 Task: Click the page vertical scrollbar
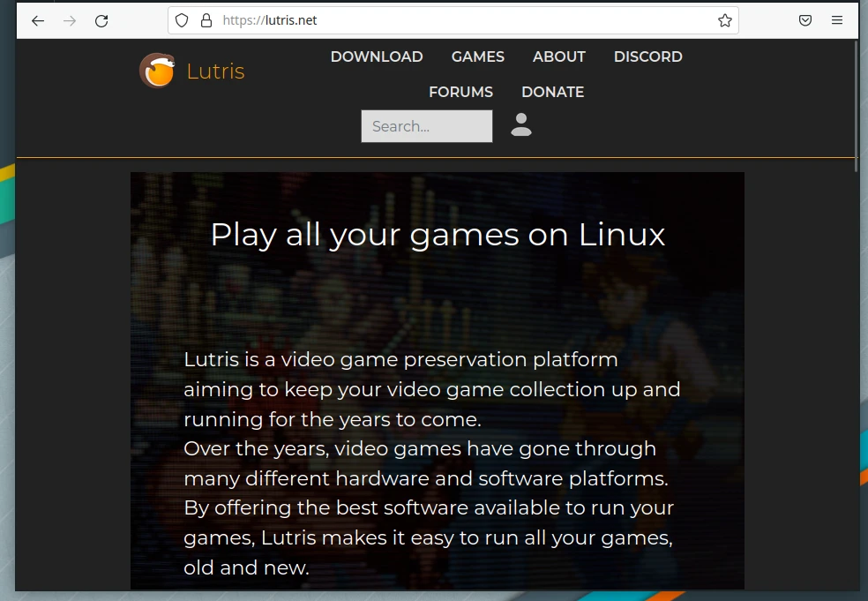tap(856, 105)
